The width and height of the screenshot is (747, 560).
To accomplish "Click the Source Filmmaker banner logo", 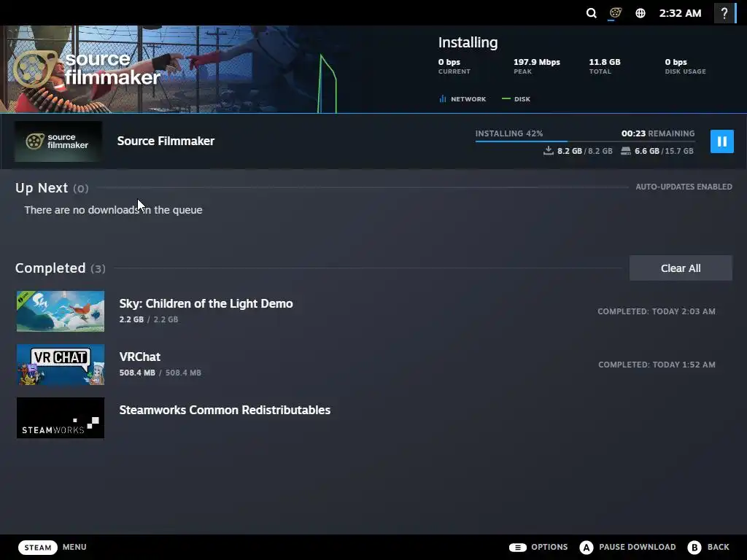I will click(x=86, y=69).
